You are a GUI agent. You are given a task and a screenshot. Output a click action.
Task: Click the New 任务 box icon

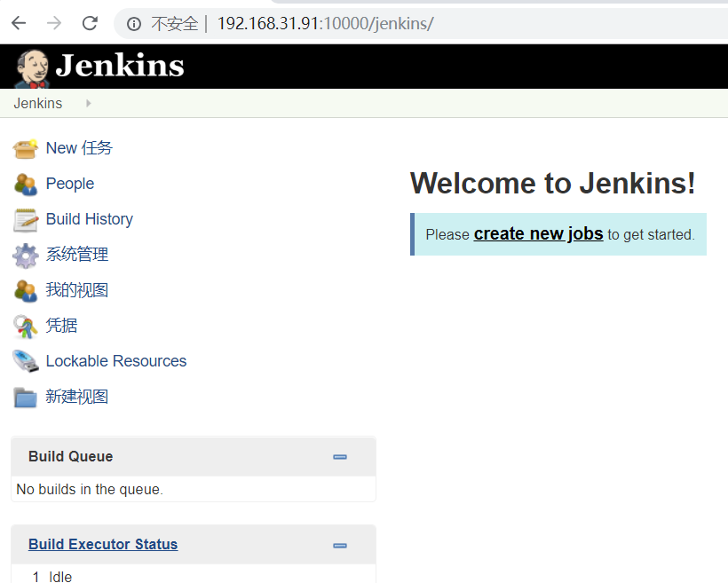coord(25,148)
